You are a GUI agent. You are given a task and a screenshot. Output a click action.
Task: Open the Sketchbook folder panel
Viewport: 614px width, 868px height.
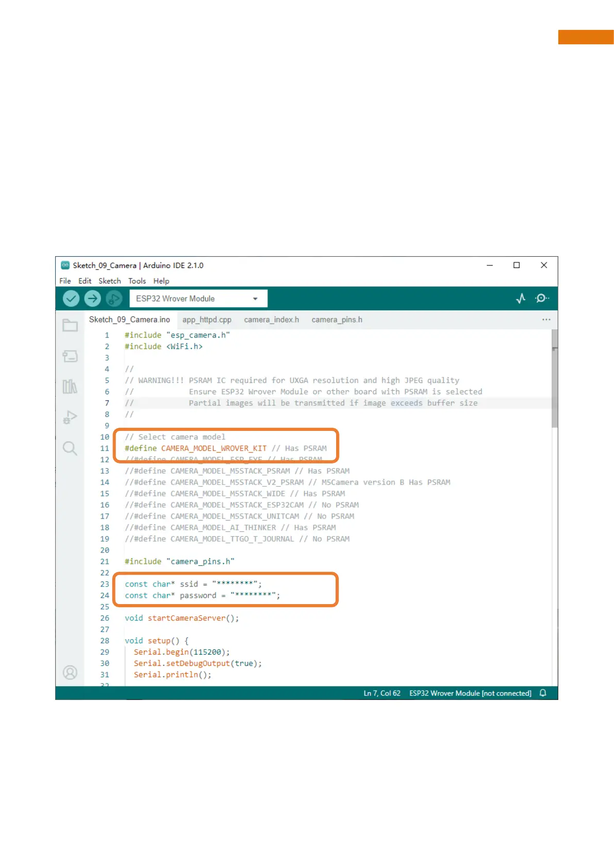pyautogui.click(x=70, y=325)
